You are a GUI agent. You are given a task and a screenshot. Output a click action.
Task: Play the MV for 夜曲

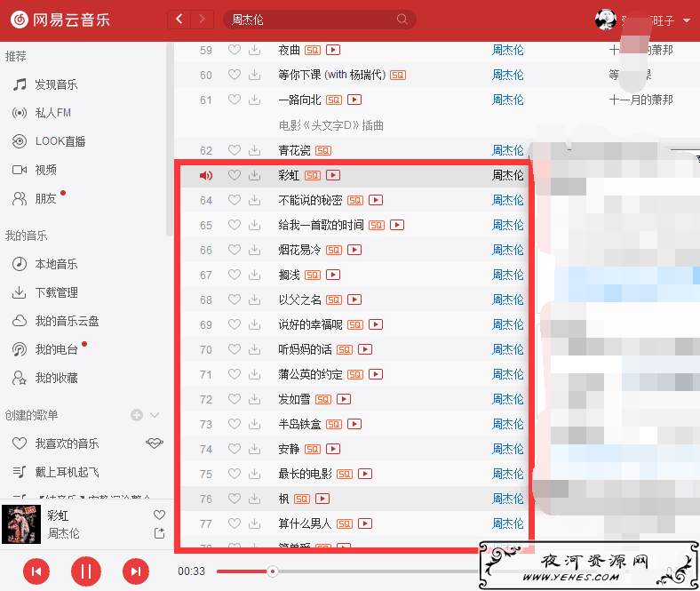click(333, 50)
